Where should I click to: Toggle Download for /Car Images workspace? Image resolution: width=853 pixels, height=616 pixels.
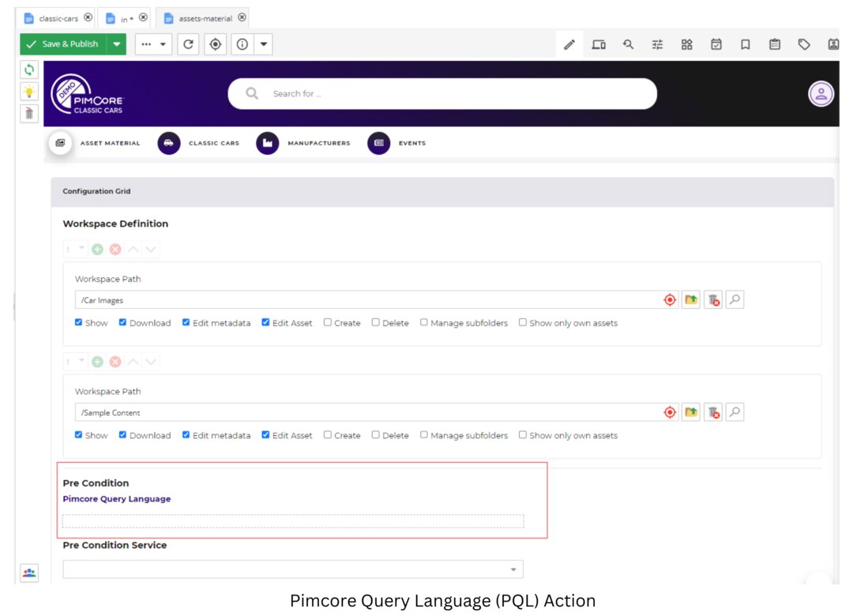coord(123,322)
